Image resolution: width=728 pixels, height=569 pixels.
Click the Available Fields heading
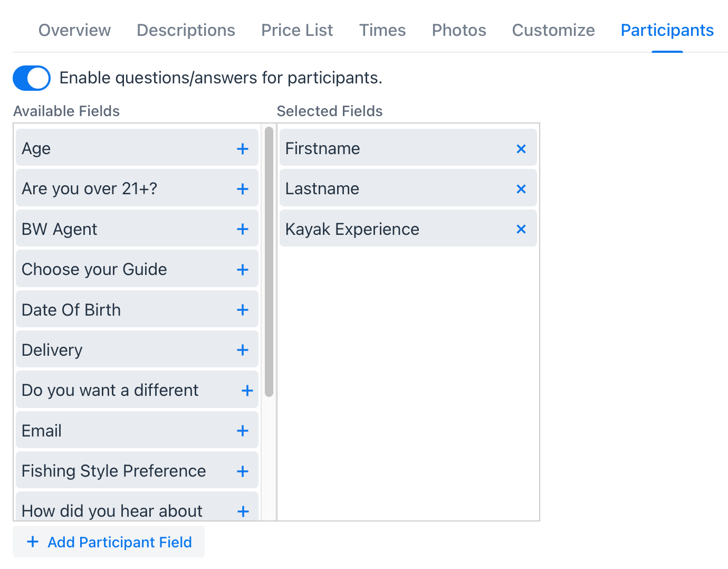click(x=66, y=111)
